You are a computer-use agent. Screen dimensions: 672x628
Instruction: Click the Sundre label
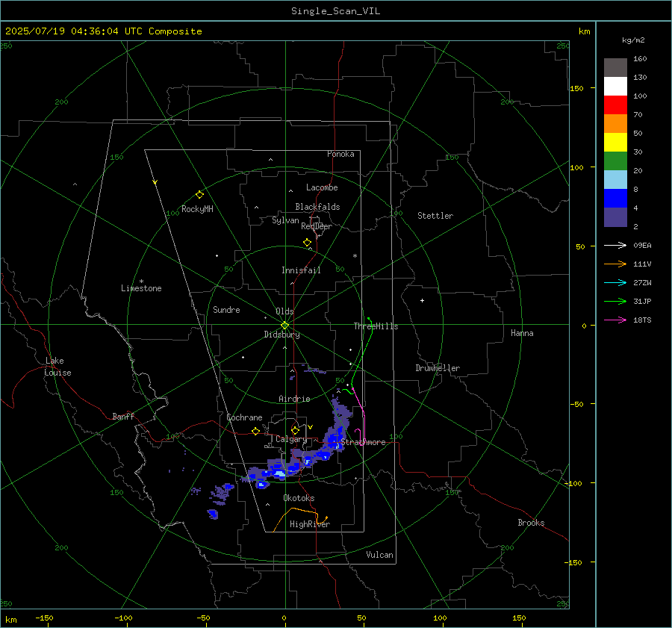point(226,309)
